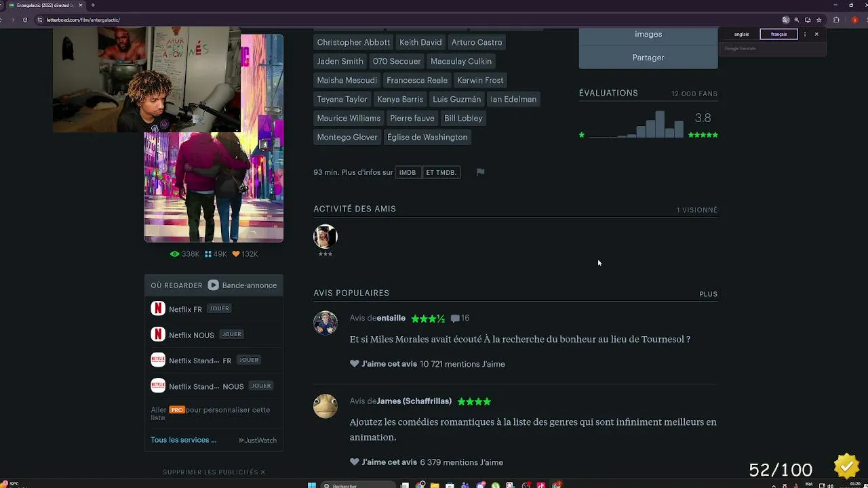Click the report flag icon beside TMDB

click(x=480, y=172)
